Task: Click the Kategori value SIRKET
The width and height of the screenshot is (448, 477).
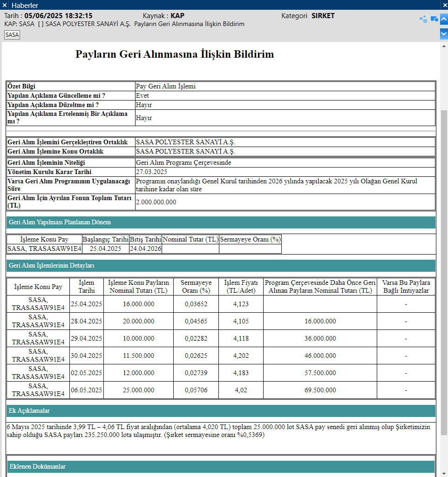Action: tap(323, 16)
